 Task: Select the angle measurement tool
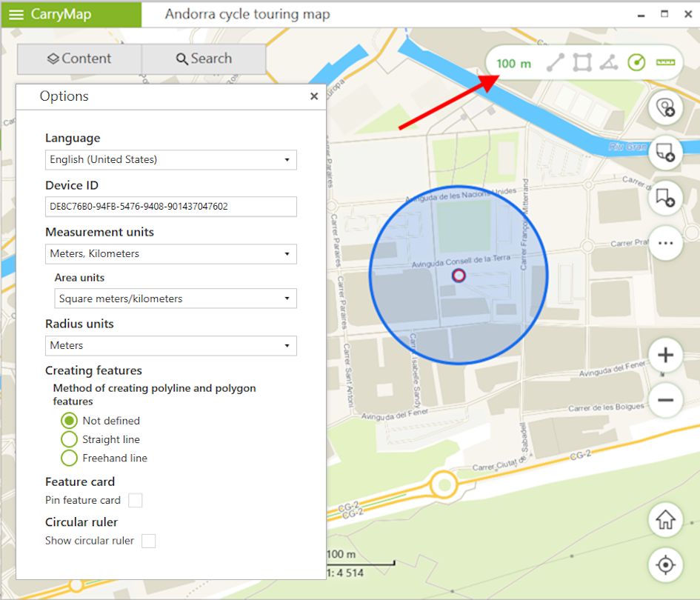(x=609, y=64)
